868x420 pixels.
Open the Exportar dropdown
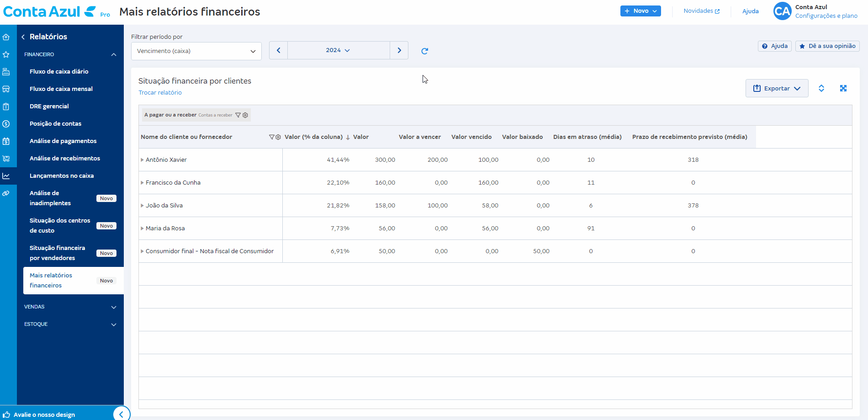[x=777, y=88]
